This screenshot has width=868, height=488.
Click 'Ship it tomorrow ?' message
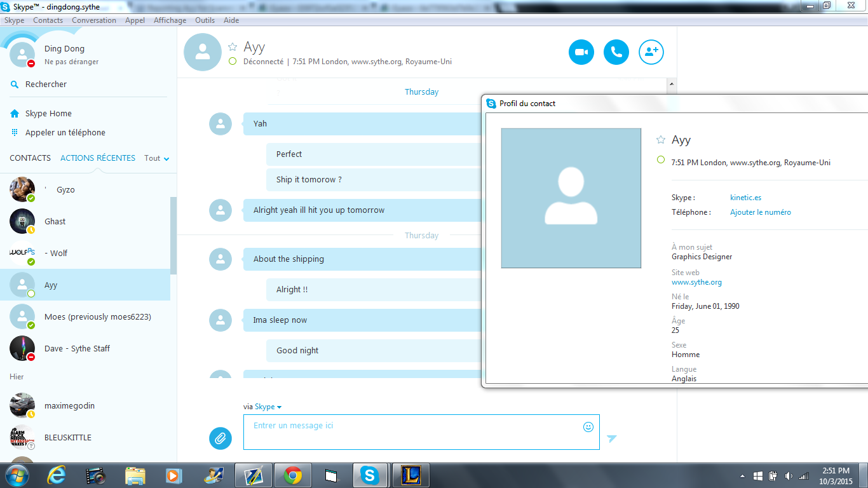[373, 180]
